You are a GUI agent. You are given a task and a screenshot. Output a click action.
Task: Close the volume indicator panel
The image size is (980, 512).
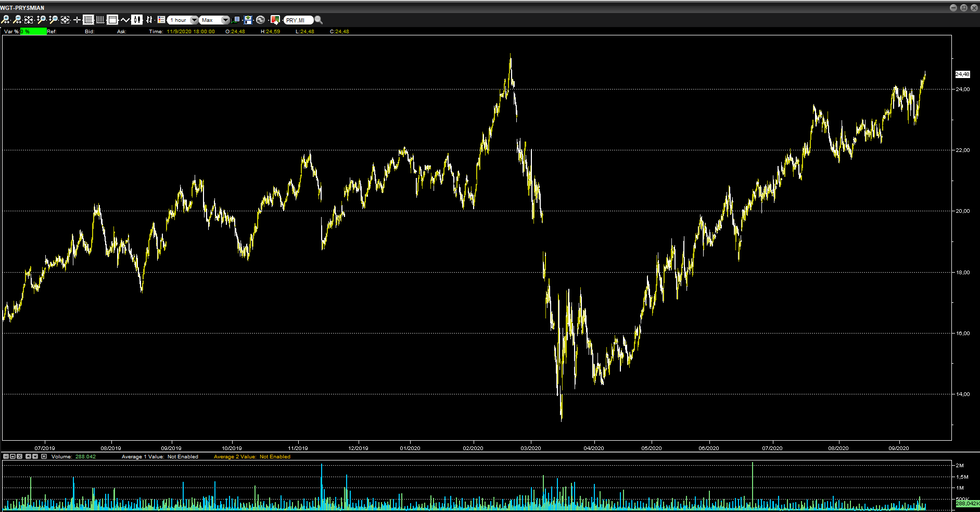(x=19, y=456)
